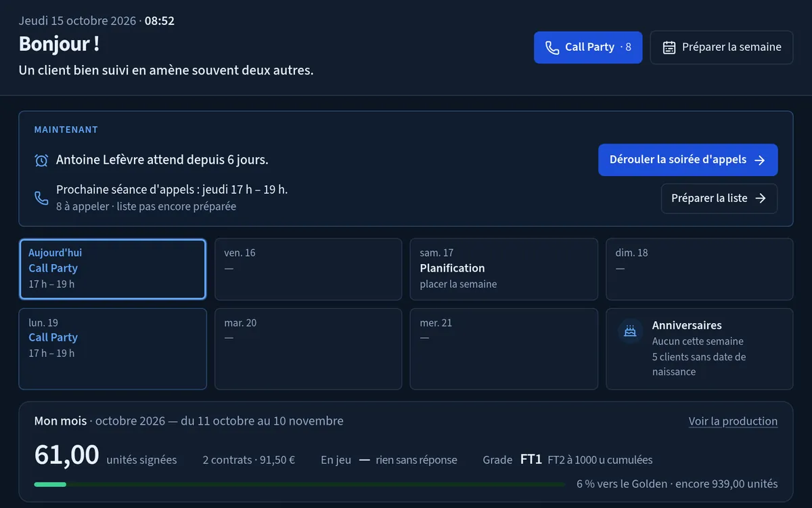The width and height of the screenshot is (812, 508).
Task: Select the mar. 20 day card
Action: point(308,349)
